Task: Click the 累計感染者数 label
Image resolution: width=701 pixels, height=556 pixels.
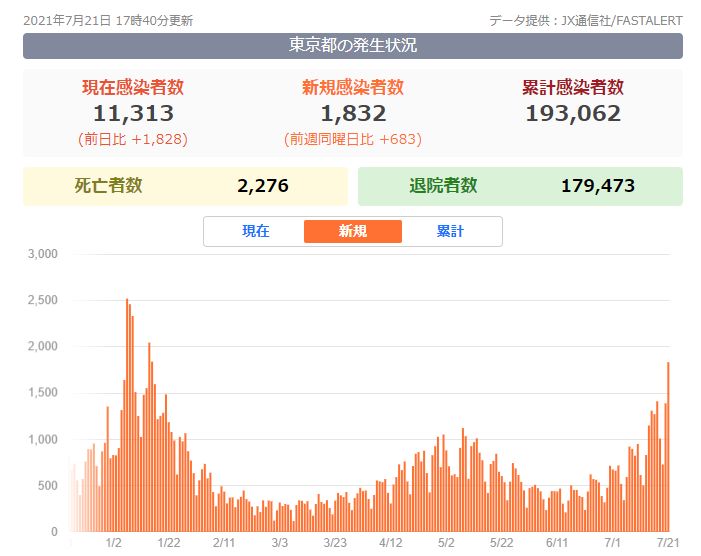Action: pyautogui.click(x=573, y=87)
